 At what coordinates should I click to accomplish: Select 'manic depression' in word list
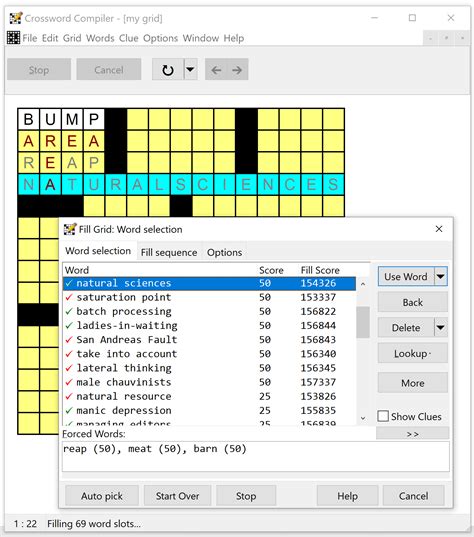[209, 410]
